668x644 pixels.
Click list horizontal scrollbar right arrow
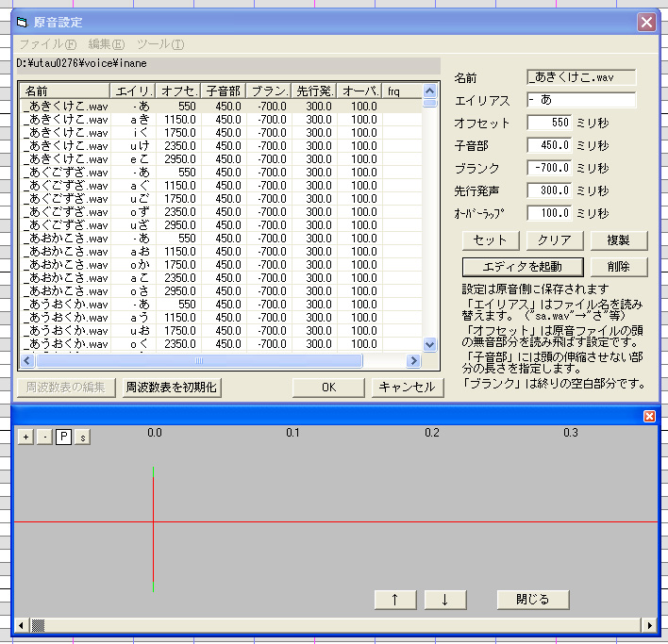413,361
